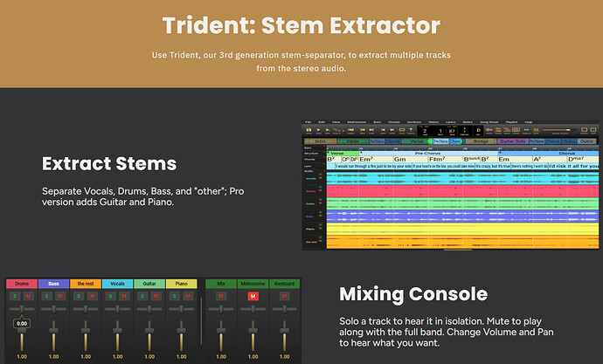Screen dimensions: 603x364
Task: Click the orange 'the rest' waveform track
Action: [x=462, y=242]
